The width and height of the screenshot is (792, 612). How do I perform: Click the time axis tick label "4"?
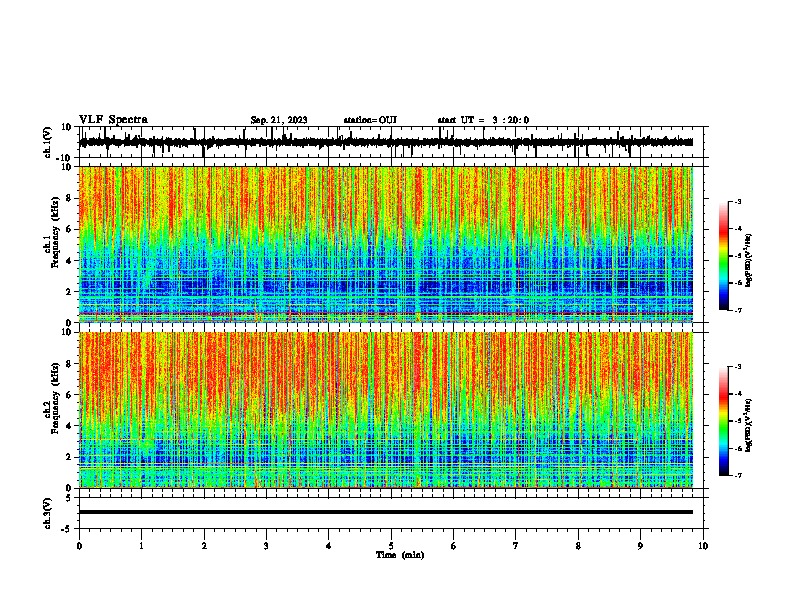coord(329,546)
